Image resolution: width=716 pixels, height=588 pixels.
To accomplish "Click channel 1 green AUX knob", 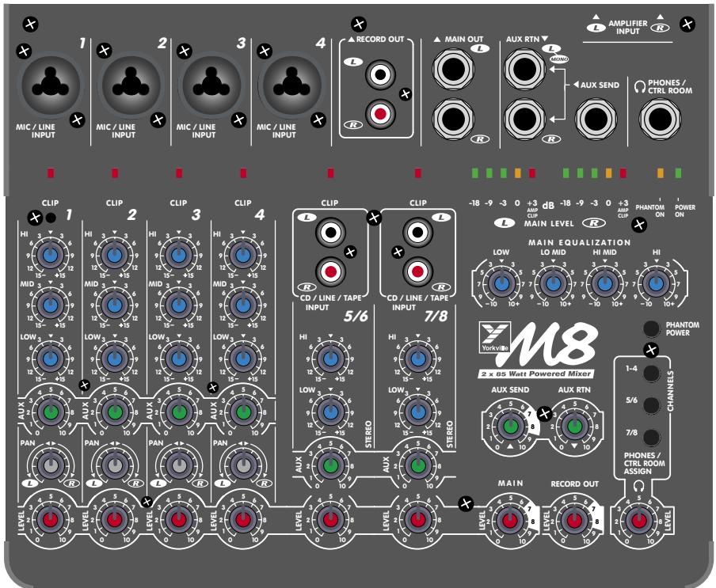I will coord(50,412).
